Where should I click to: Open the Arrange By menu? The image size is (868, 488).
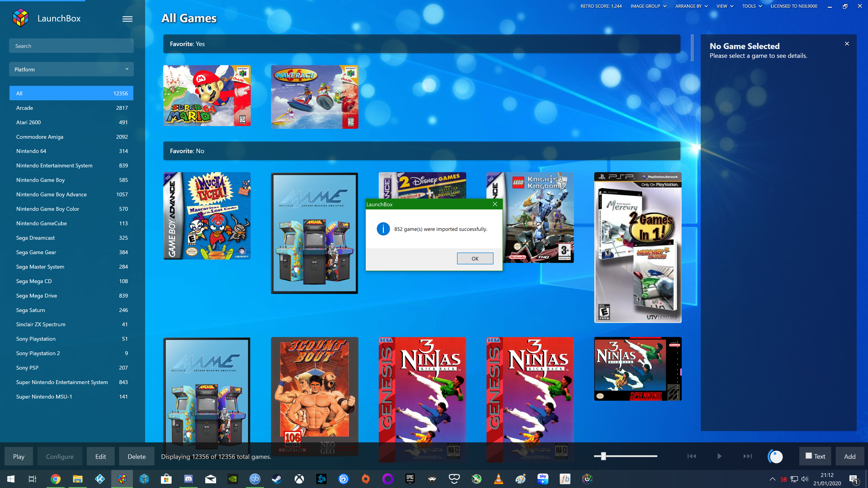[691, 6]
